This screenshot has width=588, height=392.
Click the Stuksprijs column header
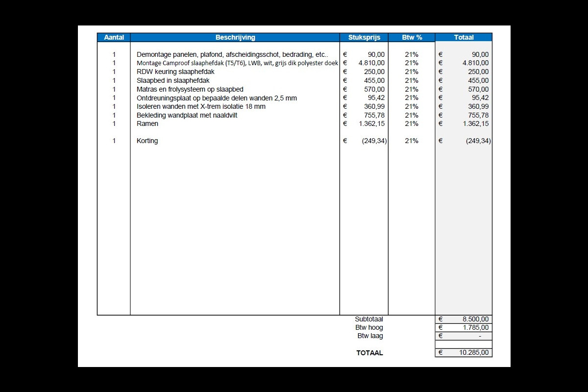(364, 37)
